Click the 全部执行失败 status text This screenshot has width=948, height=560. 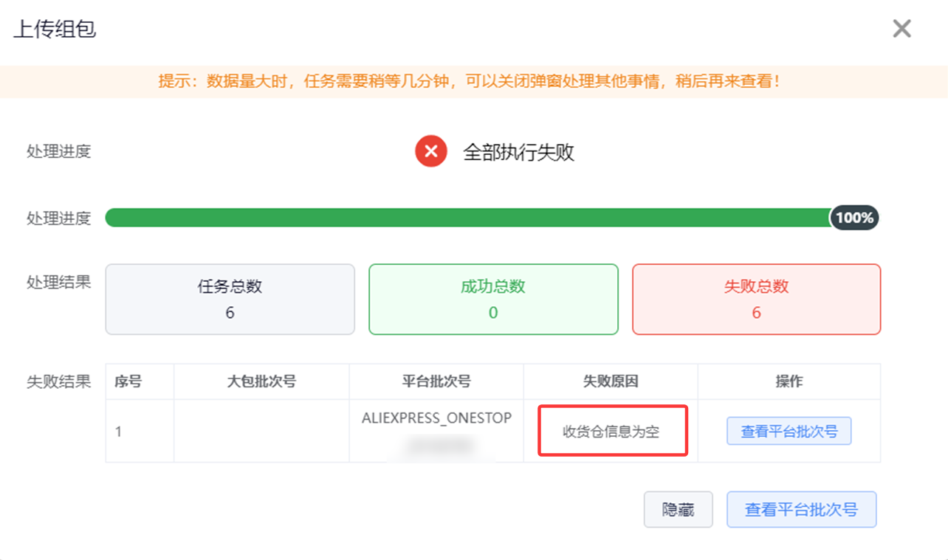pyautogui.click(x=518, y=153)
